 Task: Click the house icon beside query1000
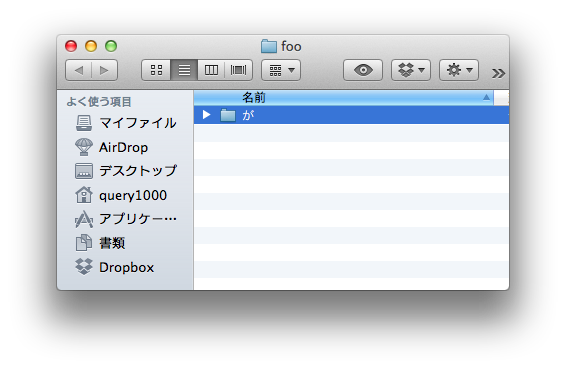pyautogui.click(x=84, y=195)
